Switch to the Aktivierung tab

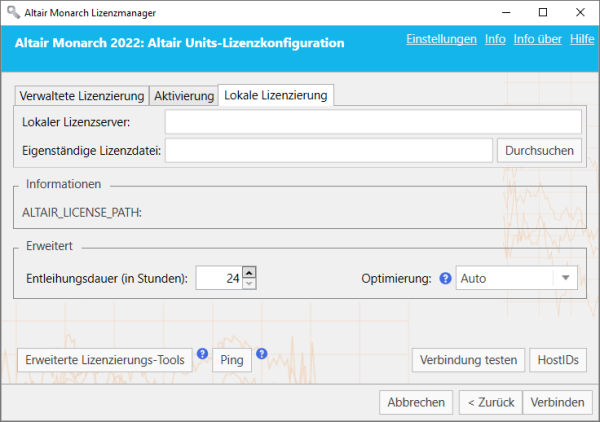(184, 96)
